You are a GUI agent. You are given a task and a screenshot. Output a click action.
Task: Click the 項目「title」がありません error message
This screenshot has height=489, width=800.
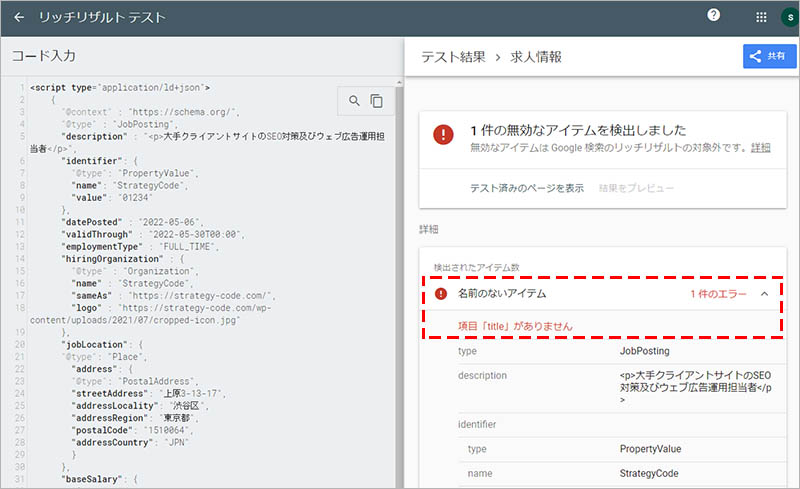pyautogui.click(x=513, y=326)
